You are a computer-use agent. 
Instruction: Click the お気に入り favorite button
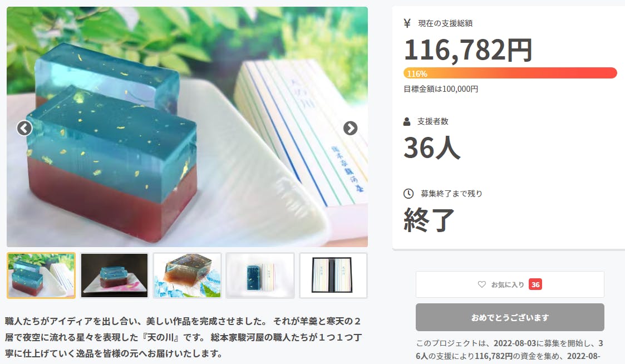[510, 284]
